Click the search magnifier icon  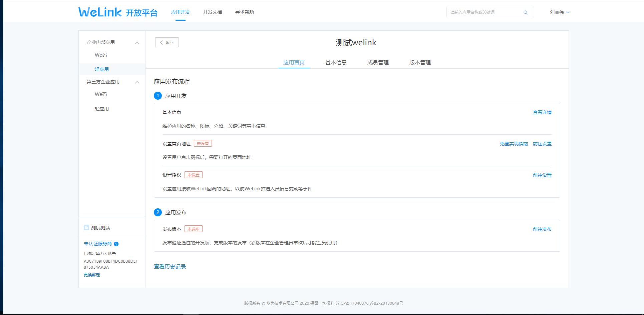coord(526,12)
